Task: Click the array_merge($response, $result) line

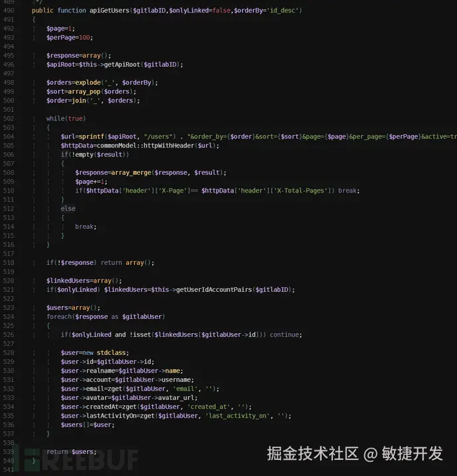Action: pyautogui.click(x=150, y=172)
